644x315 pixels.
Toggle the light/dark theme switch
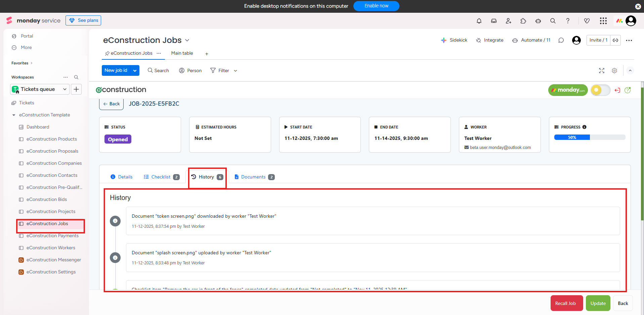coord(600,90)
